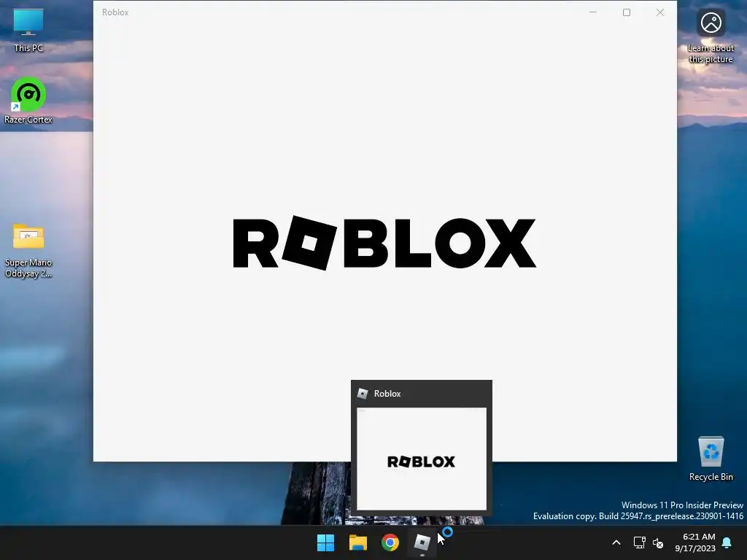Open the network status tray icon
This screenshot has width=747, height=560.
point(639,542)
